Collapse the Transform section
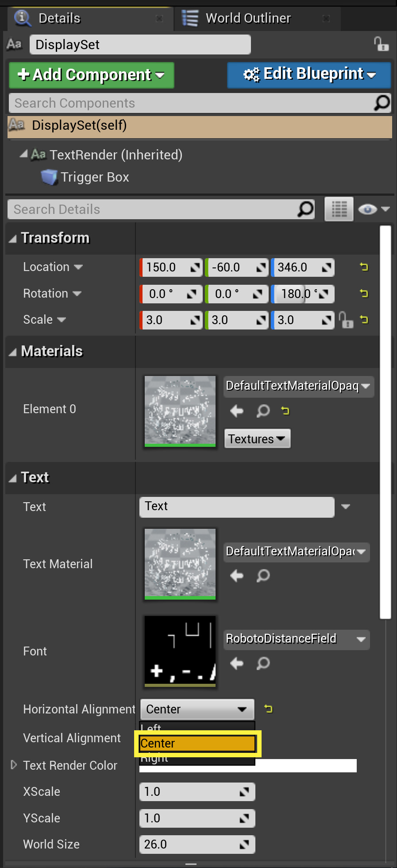Screen dimensions: 397x868 tap(13, 239)
